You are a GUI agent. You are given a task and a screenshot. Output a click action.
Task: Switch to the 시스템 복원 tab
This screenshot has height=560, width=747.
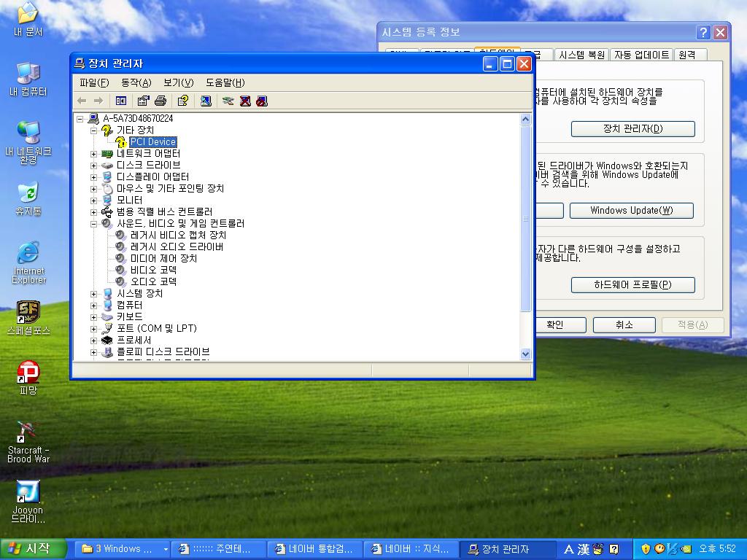[x=581, y=55]
